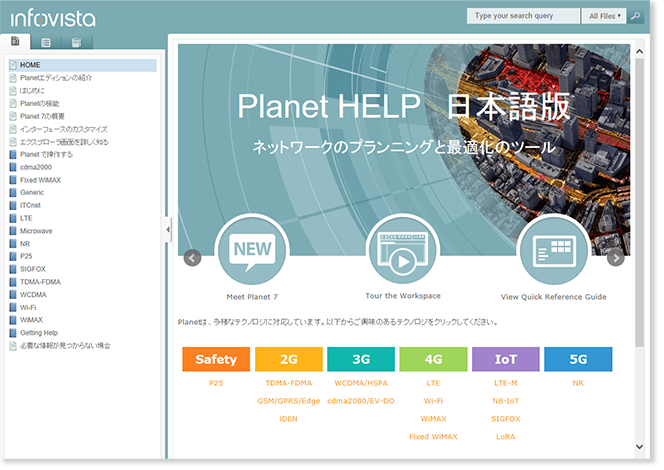Image resolution: width=664 pixels, height=470 pixels.
Task: Open the LTE-M link
Action: tap(506, 383)
